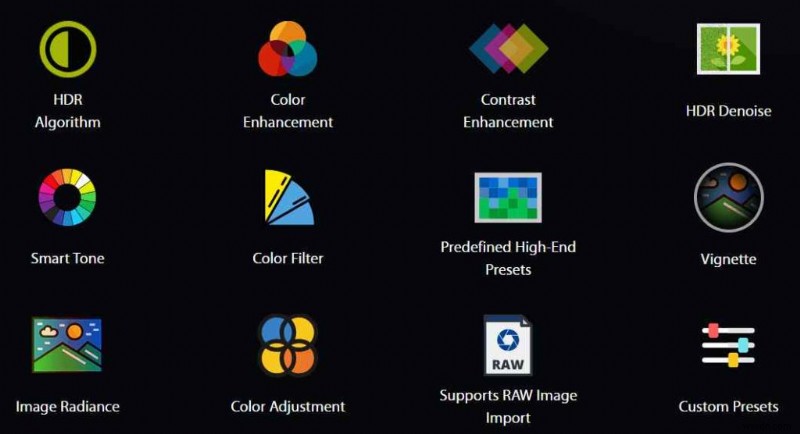Viewport: 800px width, 434px height.
Task: Open the Custom Presets sliders icon
Action: tap(728, 345)
